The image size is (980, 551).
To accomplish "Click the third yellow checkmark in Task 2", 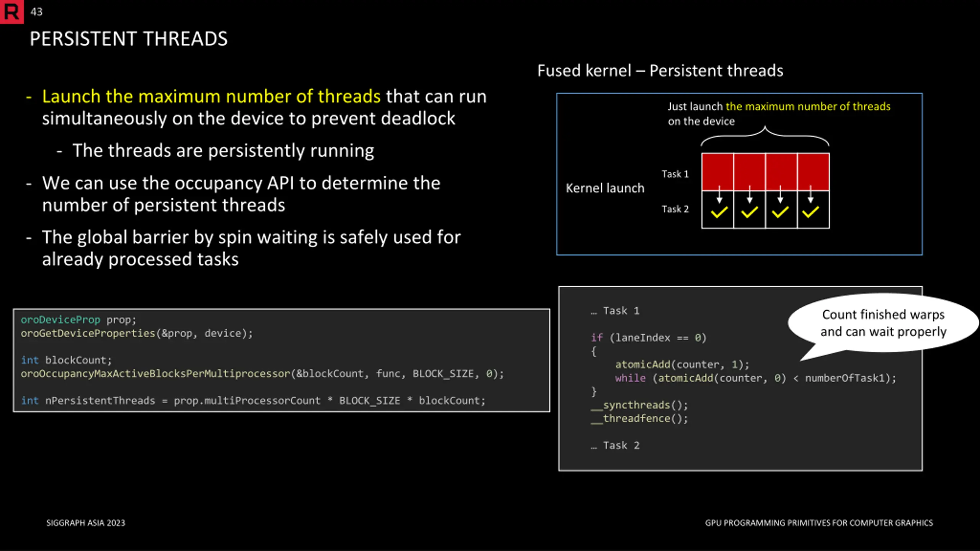I will point(780,212).
